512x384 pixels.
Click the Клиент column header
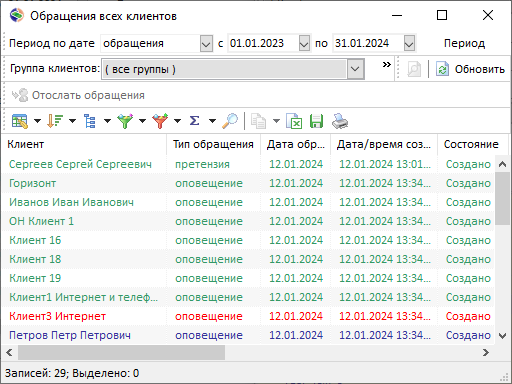pos(84,144)
